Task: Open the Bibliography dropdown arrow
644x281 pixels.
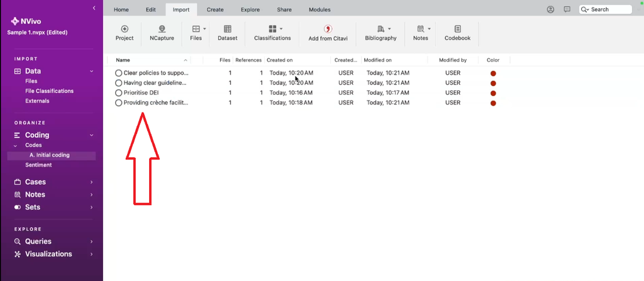Action: tap(389, 29)
